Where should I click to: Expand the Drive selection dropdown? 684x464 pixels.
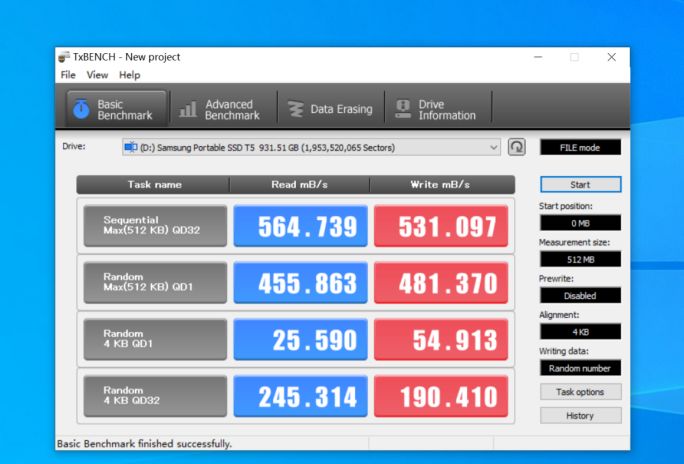click(493, 147)
